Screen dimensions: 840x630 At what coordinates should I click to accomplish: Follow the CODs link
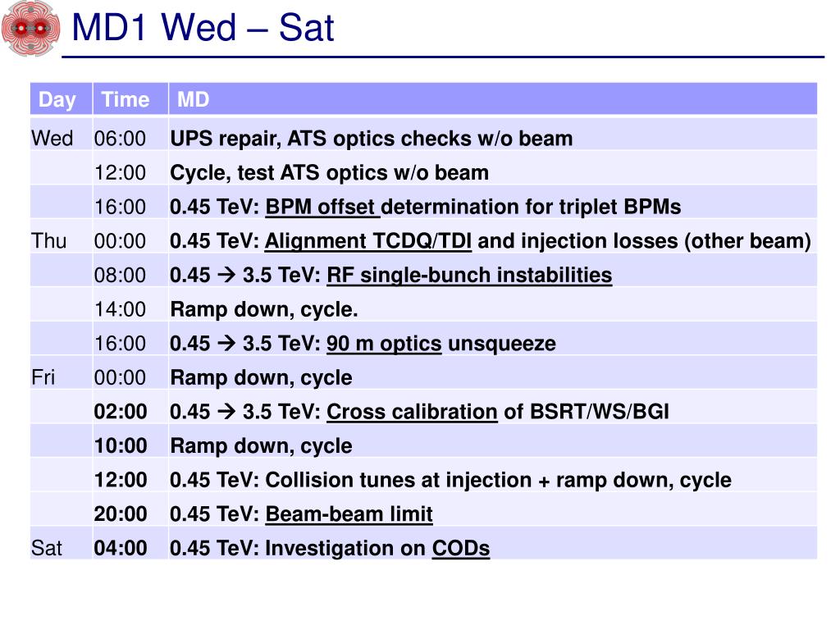461,549
